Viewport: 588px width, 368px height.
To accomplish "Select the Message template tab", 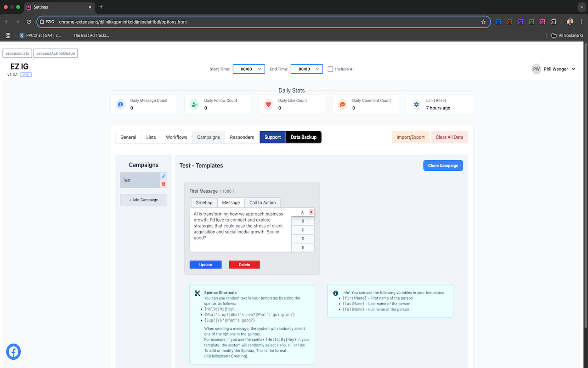I will coord(231,202).
